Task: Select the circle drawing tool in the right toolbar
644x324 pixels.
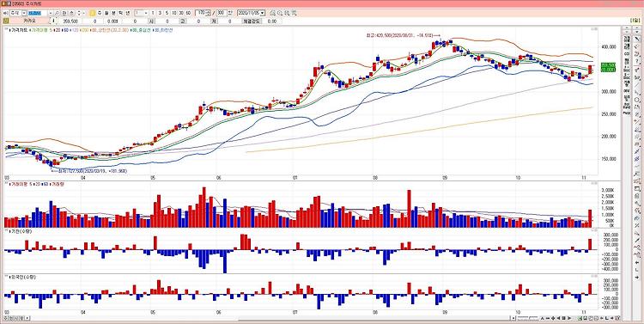Action: [x=637, y=100]
